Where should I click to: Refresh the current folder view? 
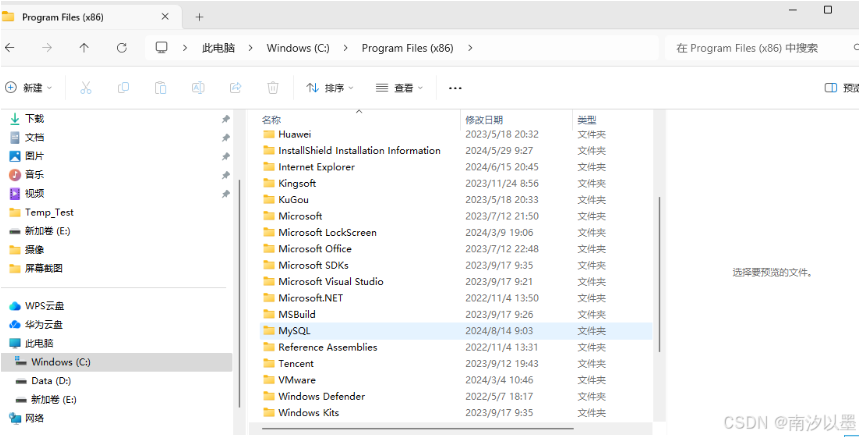pyautogui.click(x=122, y=48)
